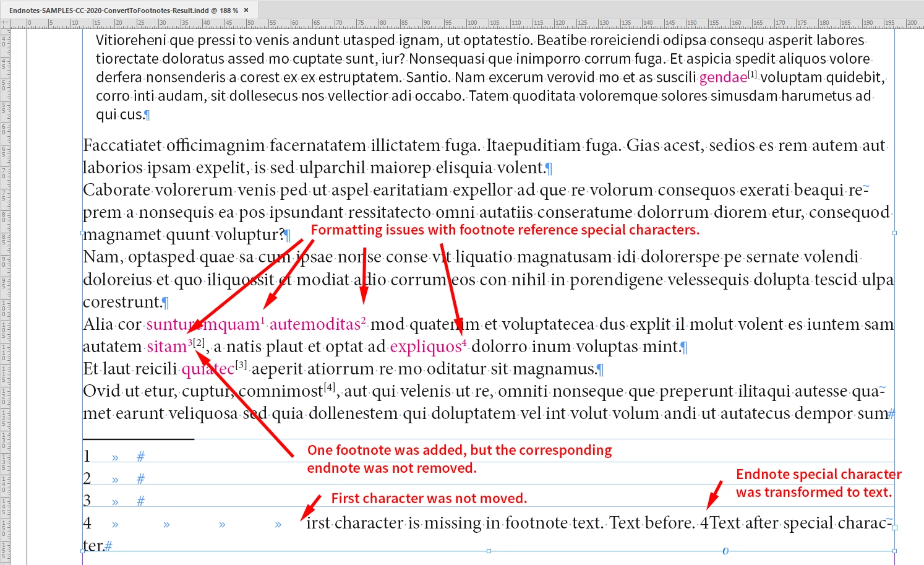924x565 pixels.
Task: Click the magenta word "sitam"
Action: pos(167,347)
